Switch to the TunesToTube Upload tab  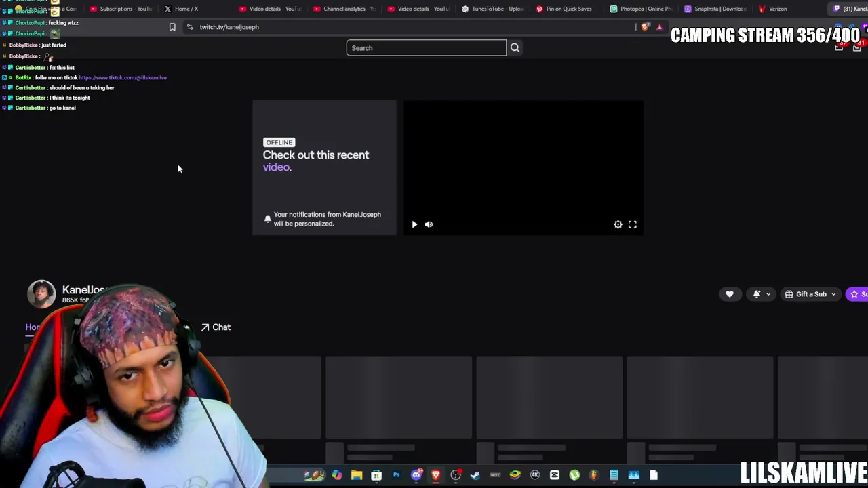click(492, 9)
